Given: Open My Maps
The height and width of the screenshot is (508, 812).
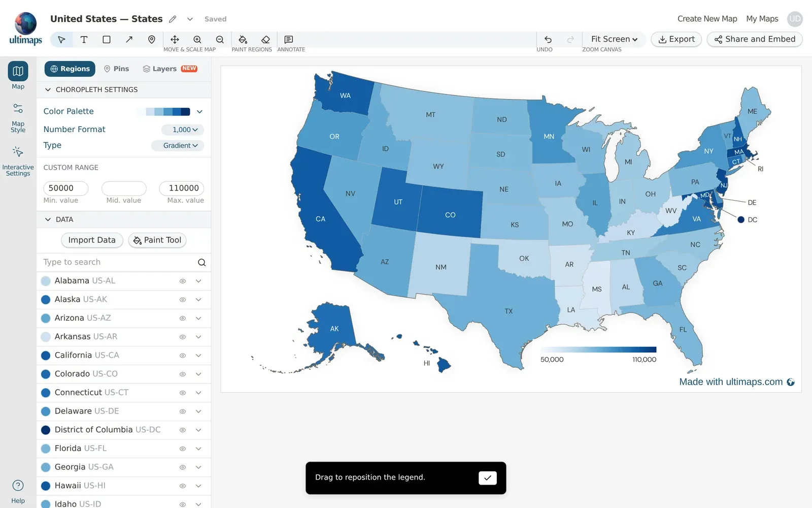Looking at the screenshot, I should coord(762,19).
